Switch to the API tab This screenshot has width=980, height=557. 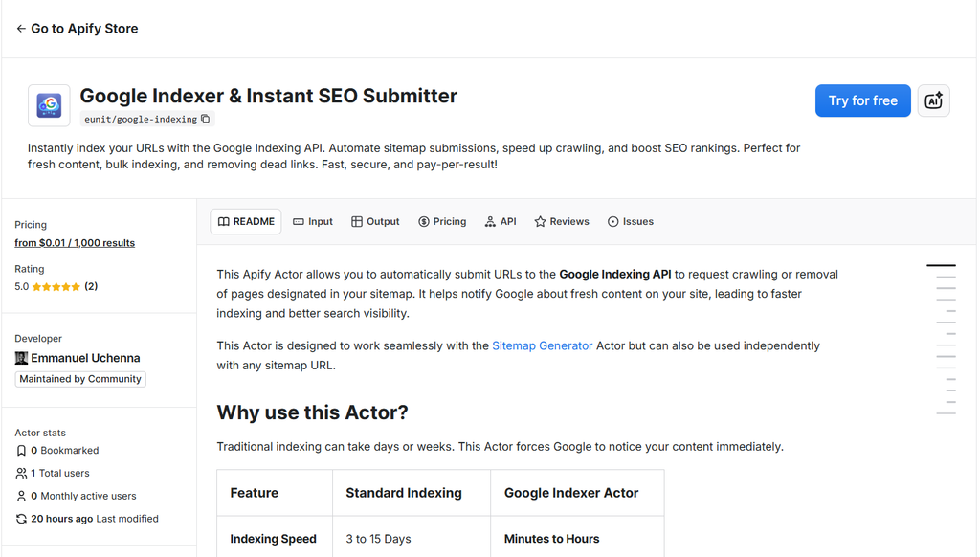pos(501,221)
